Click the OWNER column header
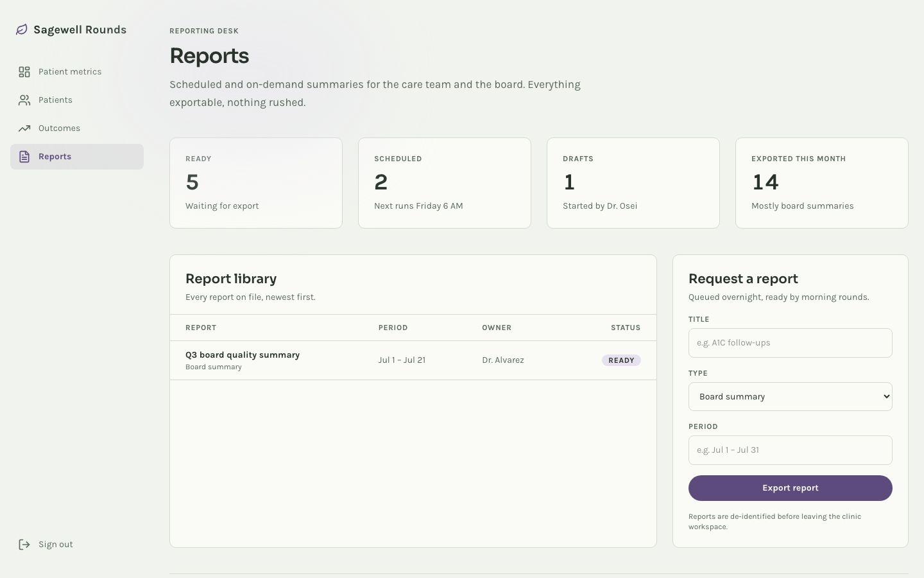Viewport: 924px width, 578px height. [497, 328]
